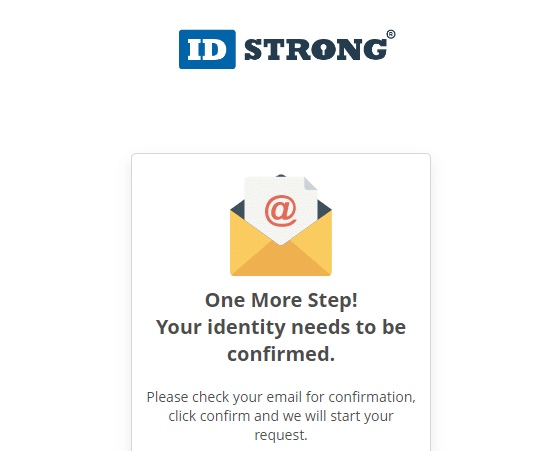The height and width of the screenshot is (451, 551).
Task: Click the word 'confirmed.' in the heading
Action: pos(281,354)
